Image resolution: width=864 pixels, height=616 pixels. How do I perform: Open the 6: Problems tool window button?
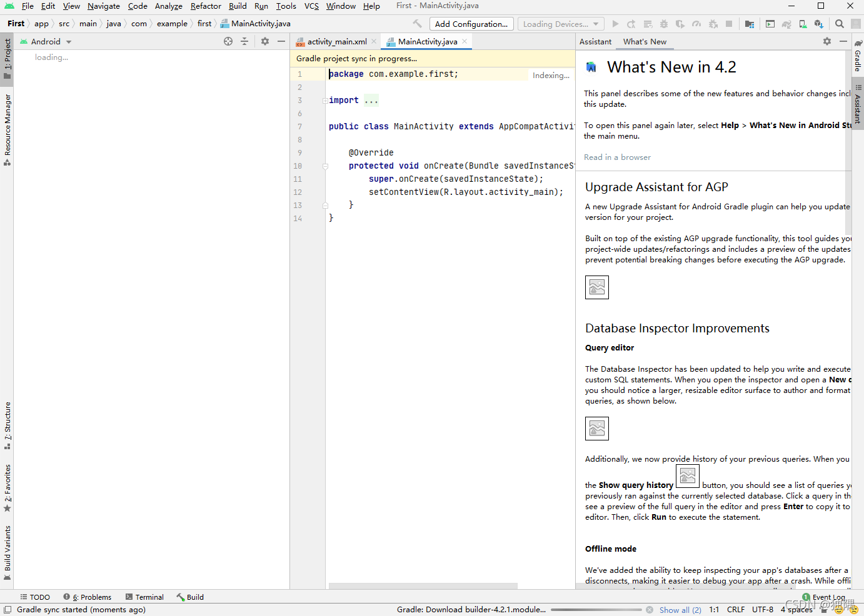[87, 597]
